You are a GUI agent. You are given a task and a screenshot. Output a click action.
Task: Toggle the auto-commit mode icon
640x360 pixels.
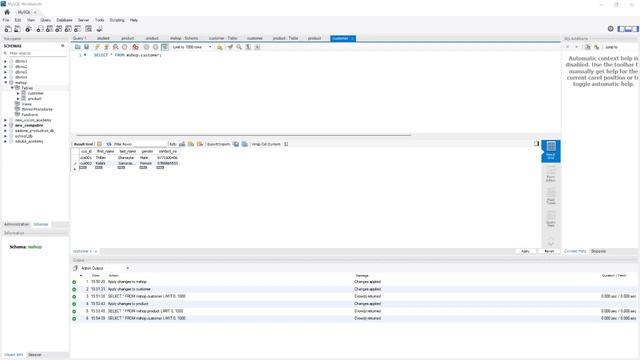pos(164,47)
